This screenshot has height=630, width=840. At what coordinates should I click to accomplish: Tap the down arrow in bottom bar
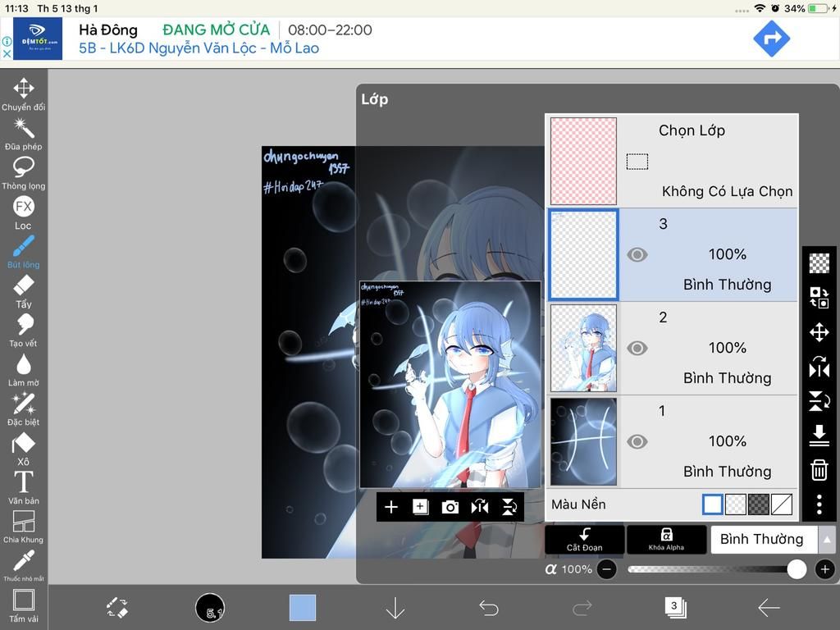395,608
